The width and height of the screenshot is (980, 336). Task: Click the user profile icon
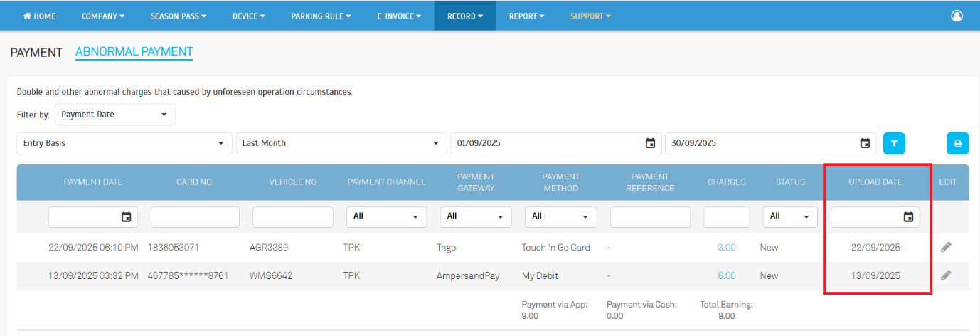957,16
